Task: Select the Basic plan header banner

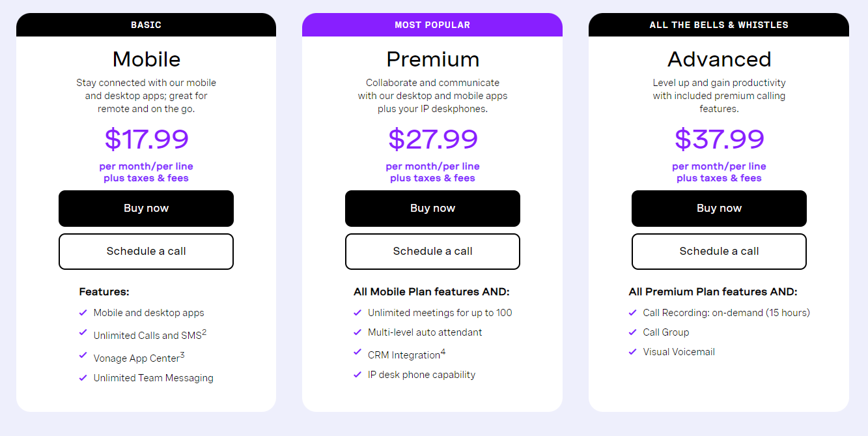Action: [x=146, y=25]
